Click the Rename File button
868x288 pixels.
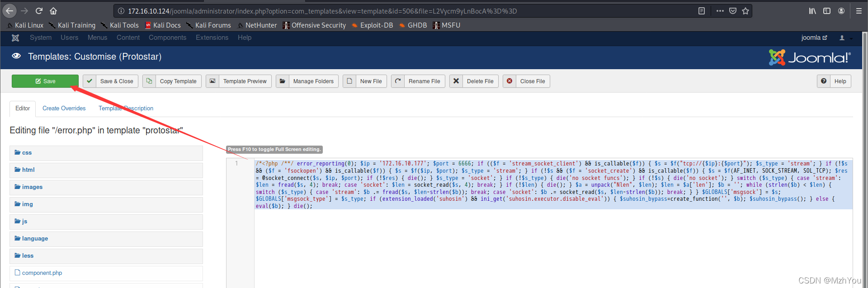point(418,81)
